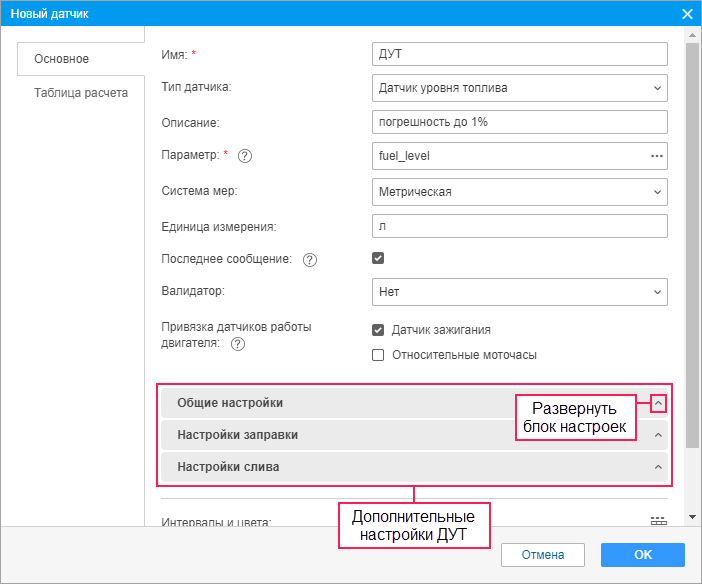Open parameter picker via three-dots icon
The image size is (702, 584).
click(x=657, y=156)
